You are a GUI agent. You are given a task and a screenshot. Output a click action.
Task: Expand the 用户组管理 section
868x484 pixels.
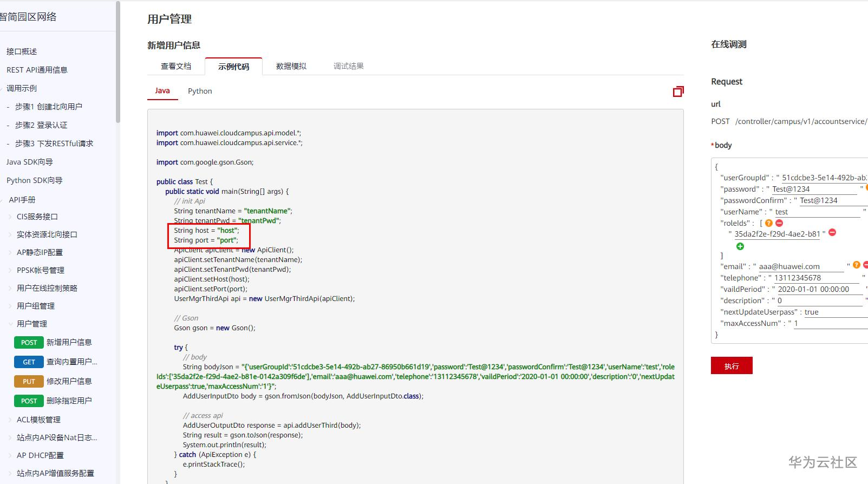[10, 306]
